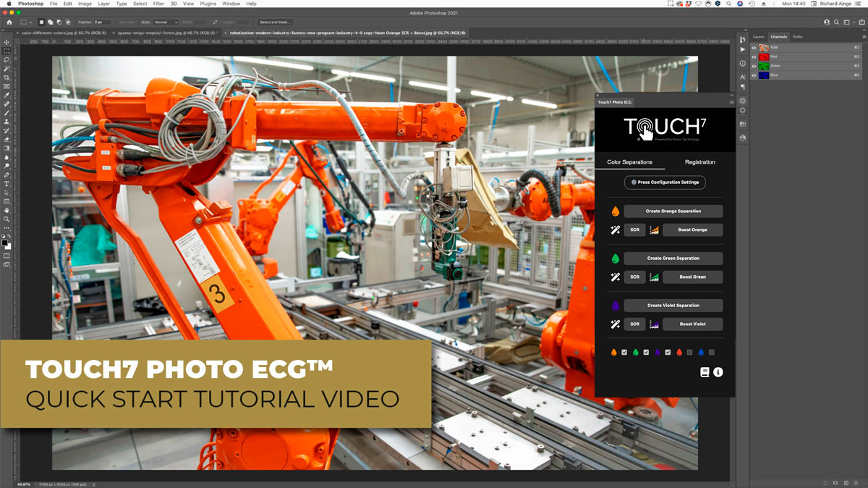This screenshot has height=488, width=868.
Task: Click Create Orange Separation
Action: coord(673,211)
